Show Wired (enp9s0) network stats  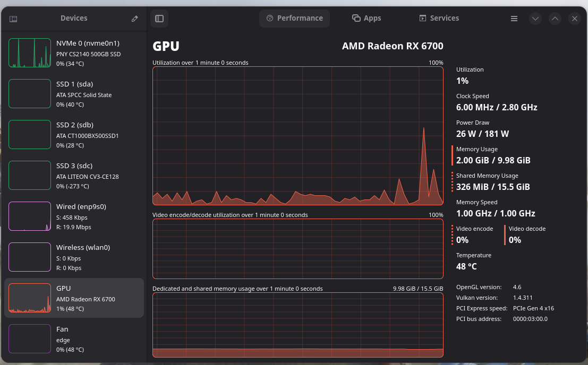coord(74,216)
